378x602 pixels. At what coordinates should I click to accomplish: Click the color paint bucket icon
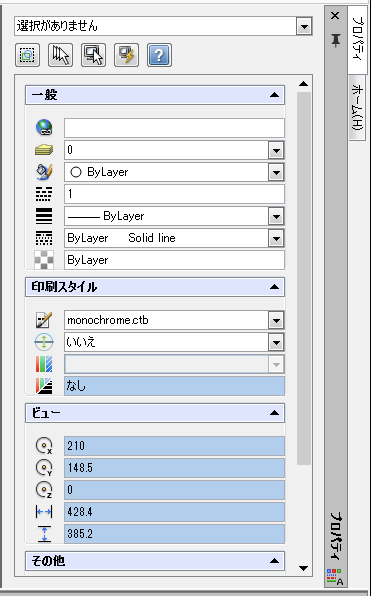44,172
